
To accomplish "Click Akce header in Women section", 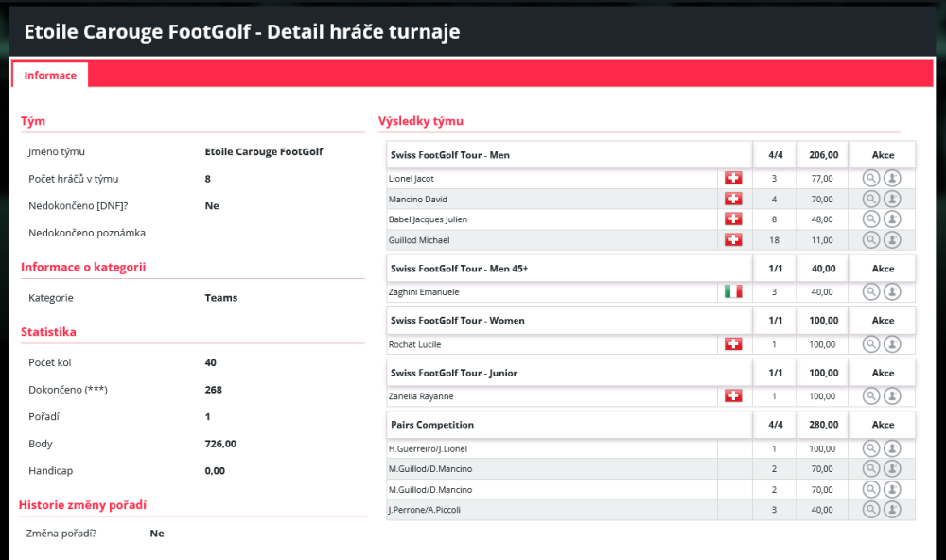I will 883,321.
